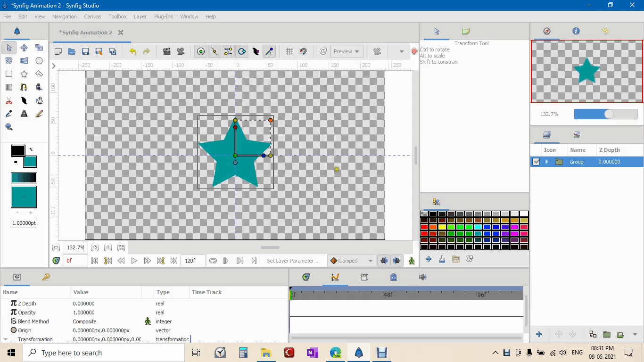Open the layers panel menu arrow
This screenshot has width=644, height=362.
(x=635, y=335)
